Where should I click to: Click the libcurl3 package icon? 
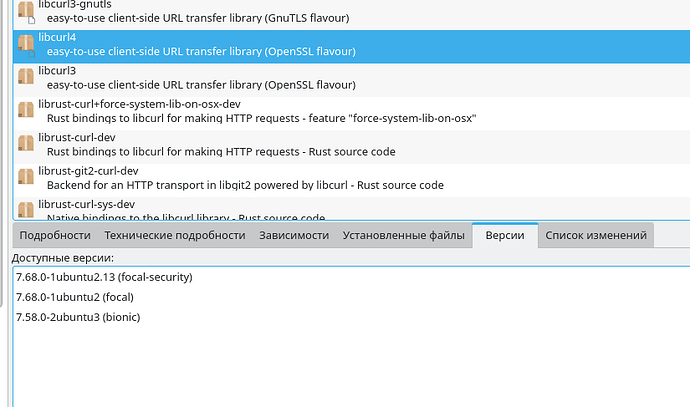point(27,77)
